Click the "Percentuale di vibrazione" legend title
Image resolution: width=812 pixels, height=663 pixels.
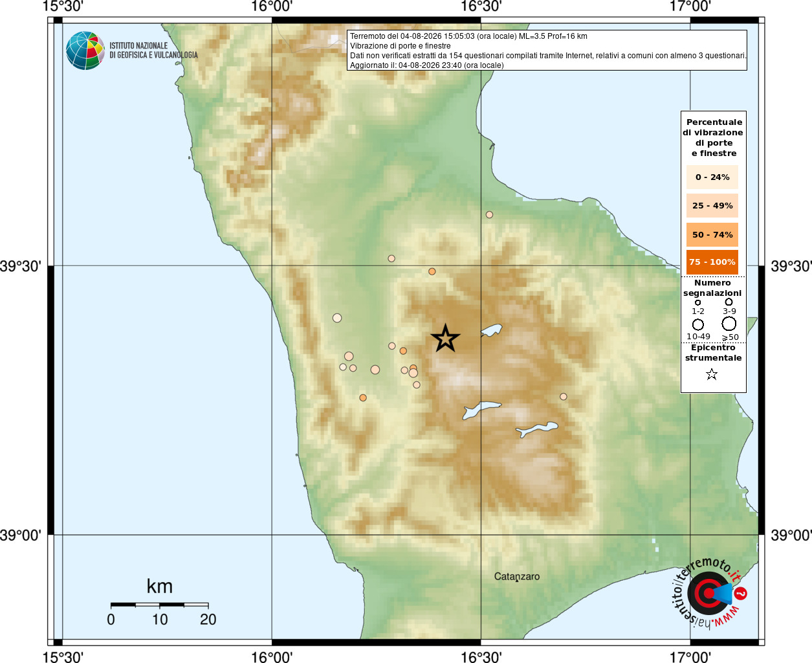pos(713,137)
